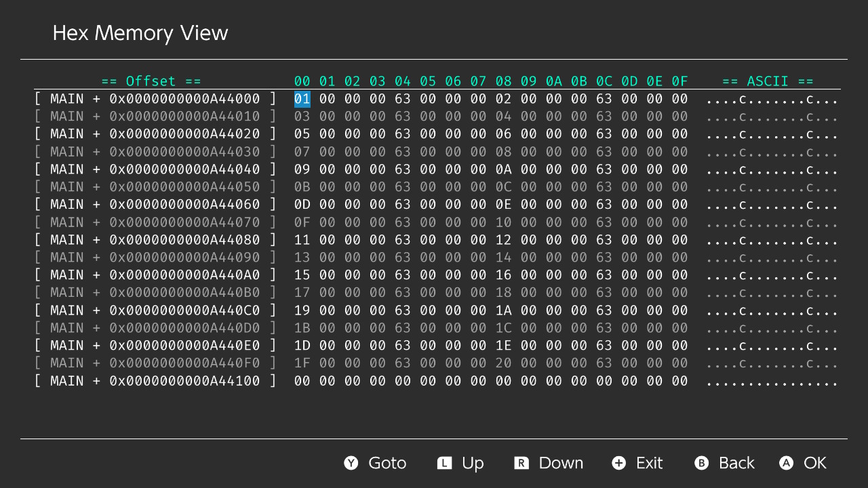
Task: Click byte 1D in row A440E0
Action: 302,346
